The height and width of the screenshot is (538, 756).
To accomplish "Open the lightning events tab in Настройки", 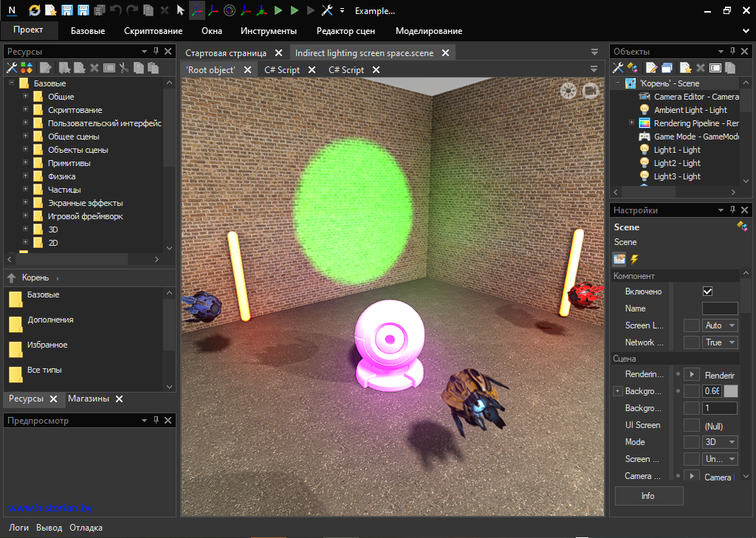I will click(634, 259).
